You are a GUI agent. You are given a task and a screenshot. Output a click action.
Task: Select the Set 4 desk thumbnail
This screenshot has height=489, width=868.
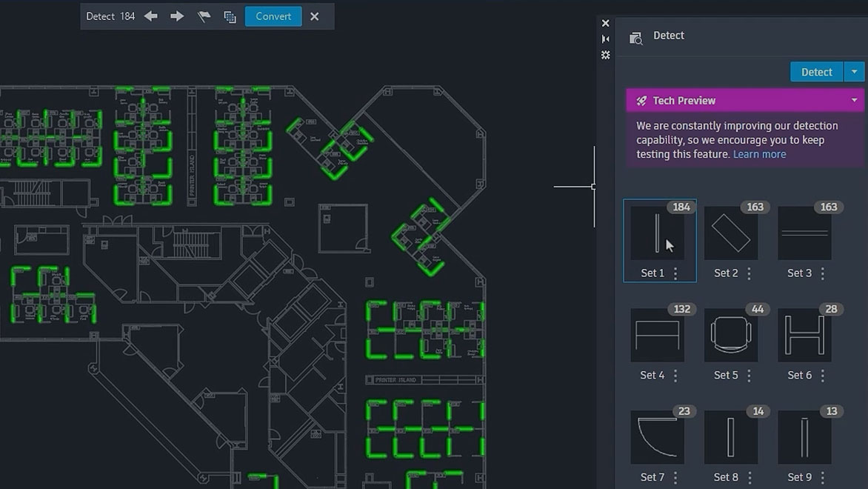[x=658, y=336]
